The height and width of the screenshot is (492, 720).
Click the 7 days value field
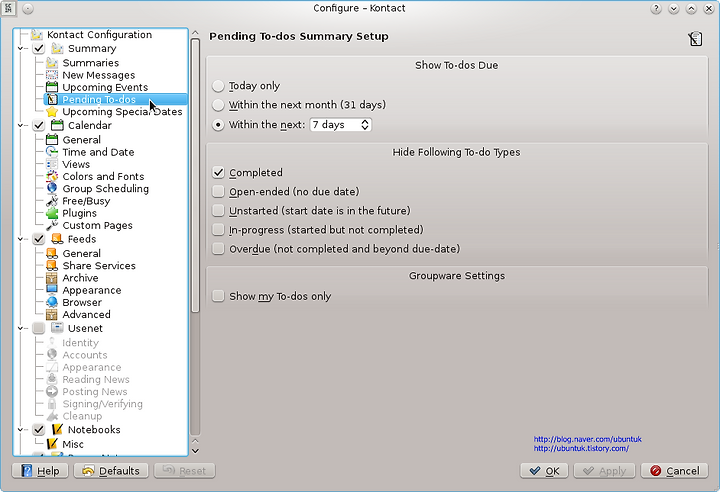coord(336,124)
